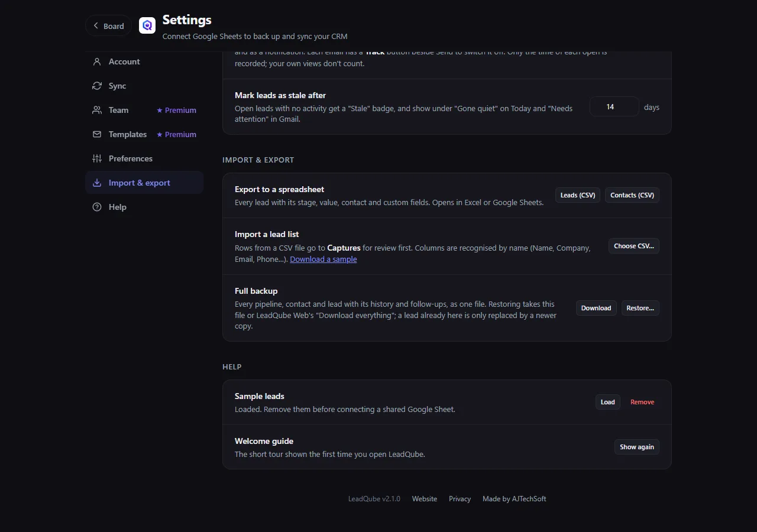Edit the stale days number field

(614, 107)
